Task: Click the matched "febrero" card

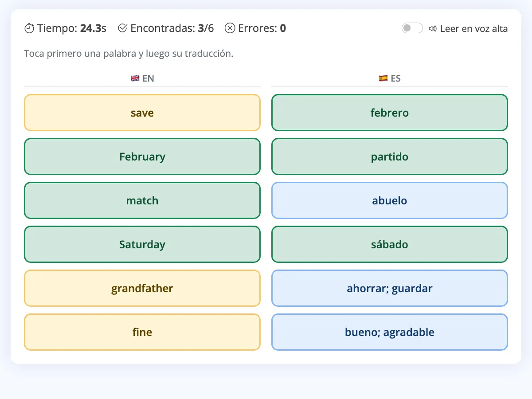Action: click(390, 113)
